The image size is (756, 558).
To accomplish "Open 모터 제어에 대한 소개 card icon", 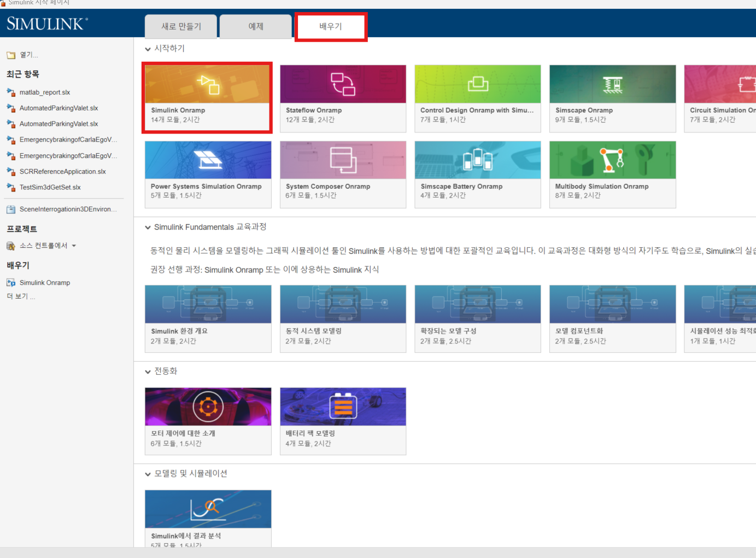I will click(208, 406).
